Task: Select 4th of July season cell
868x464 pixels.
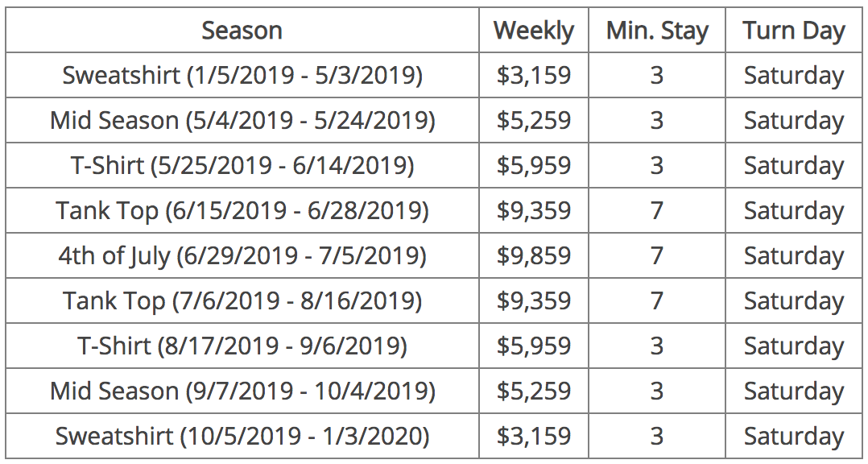Action: click(242, 256)
